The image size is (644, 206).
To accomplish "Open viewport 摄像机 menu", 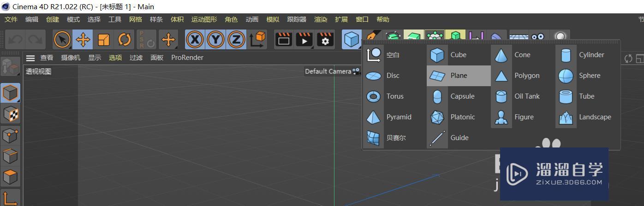I will coord(71,58).
